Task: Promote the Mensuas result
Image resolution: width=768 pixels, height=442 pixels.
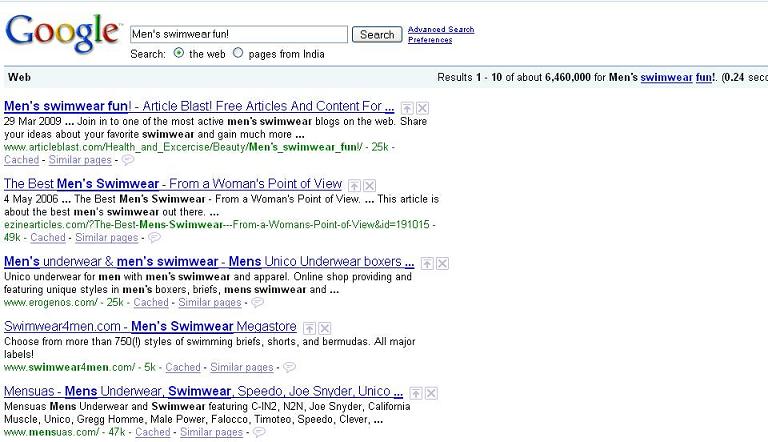Action: tap(416, 393)
